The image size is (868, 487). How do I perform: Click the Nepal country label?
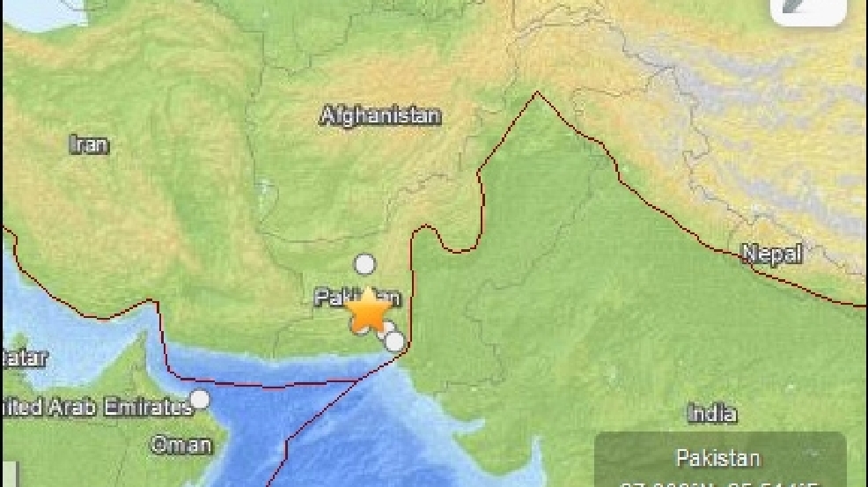[772, 254]
